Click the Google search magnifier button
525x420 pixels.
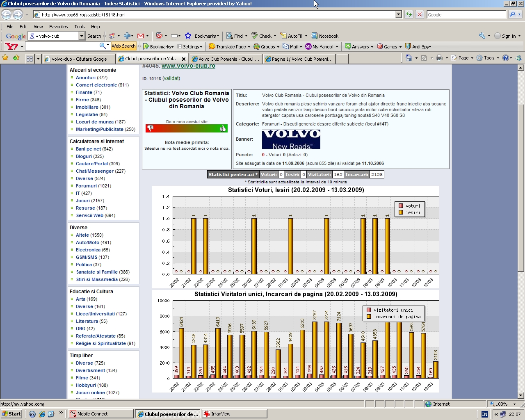[x=512, y=14]
